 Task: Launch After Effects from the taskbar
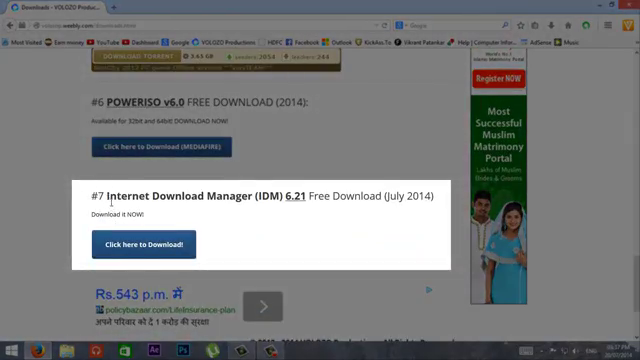pyautogui.click(x=154, y=350)
